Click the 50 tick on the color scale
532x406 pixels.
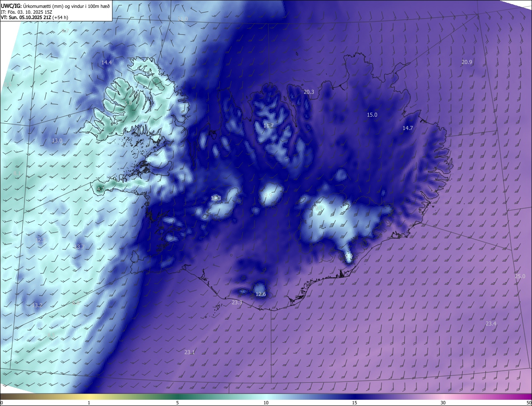point(529,403)
